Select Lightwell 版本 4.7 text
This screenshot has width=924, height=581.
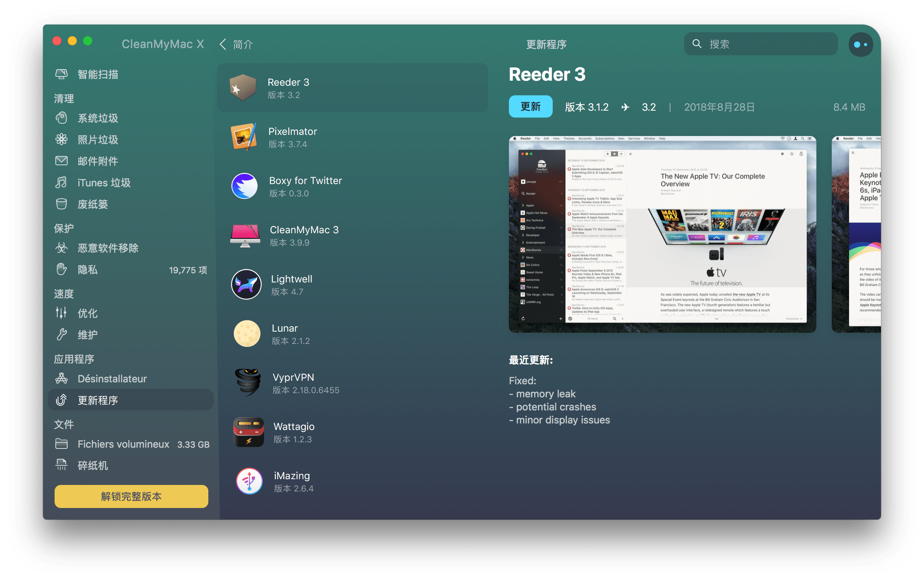287,292
